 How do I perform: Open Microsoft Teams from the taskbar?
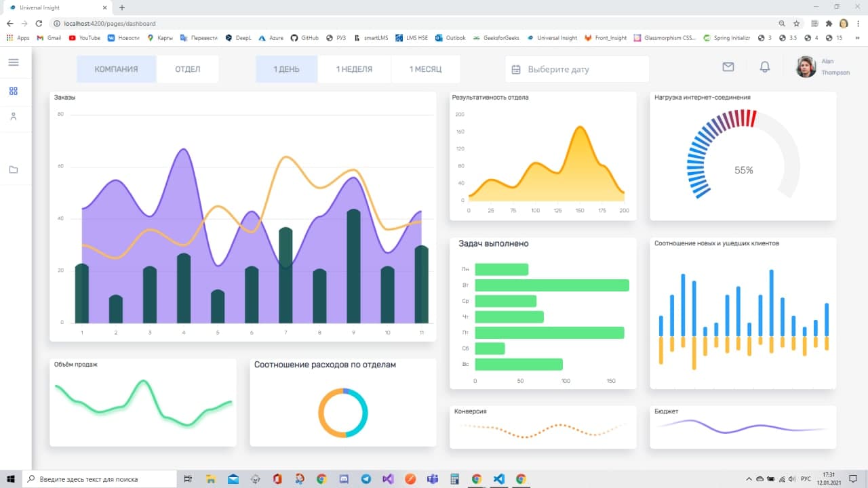point(433,479)
